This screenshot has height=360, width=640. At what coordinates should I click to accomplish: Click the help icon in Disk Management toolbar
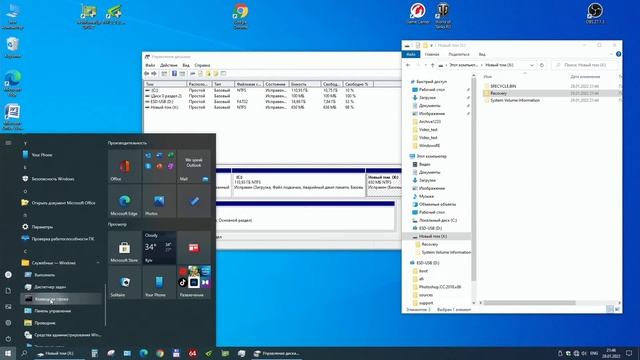pos(174,73)
